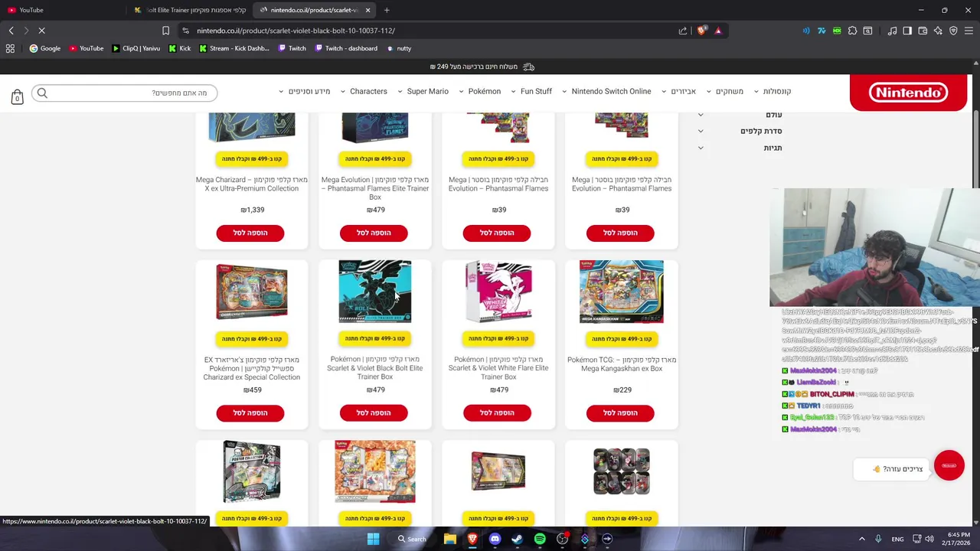
Task: Add Charizard ex Special Collection to cart
Action: pyautogui.click(x=250, y=413)
